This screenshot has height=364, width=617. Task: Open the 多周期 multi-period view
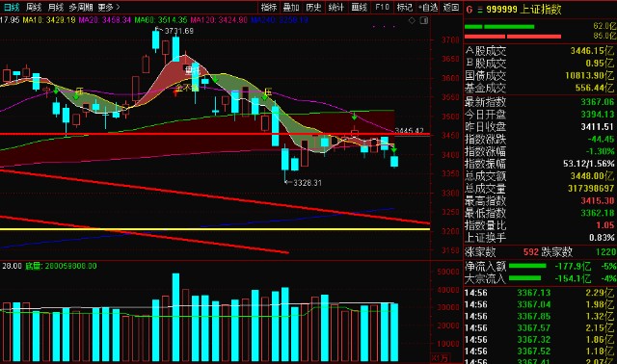click(x=81, y=7)
